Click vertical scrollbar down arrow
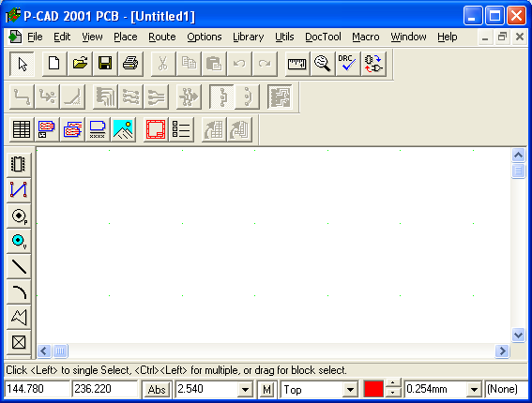The image size is (532, 403). pos(518,336)
